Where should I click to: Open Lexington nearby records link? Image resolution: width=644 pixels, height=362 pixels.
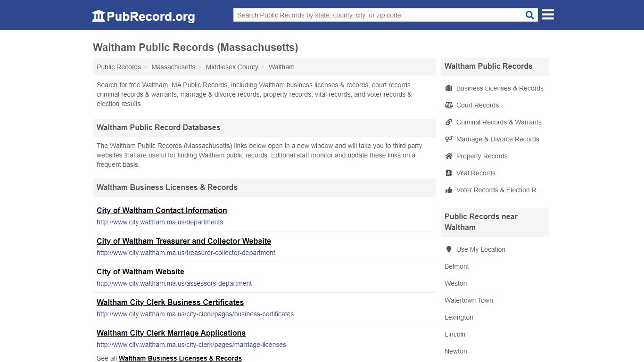(x=459, y=317)
